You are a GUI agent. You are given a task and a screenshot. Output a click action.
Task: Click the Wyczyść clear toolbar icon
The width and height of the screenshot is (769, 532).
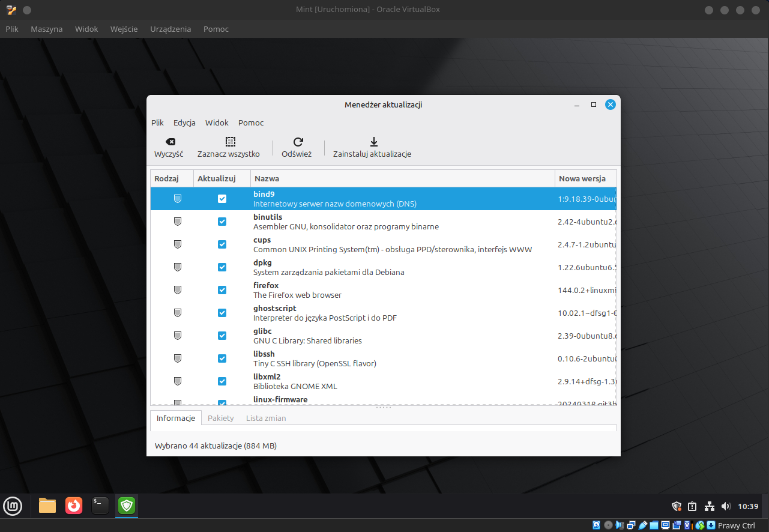(170, 142)
